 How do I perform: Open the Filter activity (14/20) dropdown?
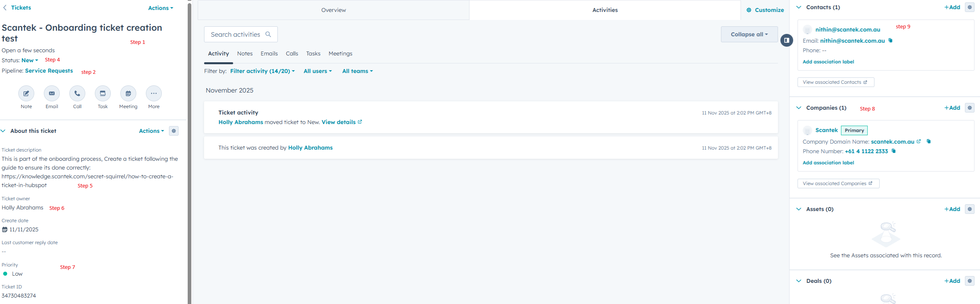click(x=262, y=71)
